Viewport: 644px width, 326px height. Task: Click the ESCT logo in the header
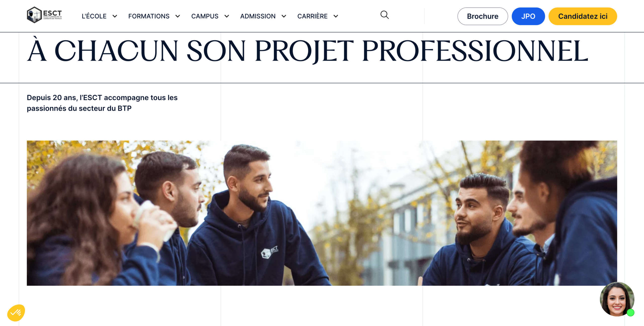pos(44,15)
